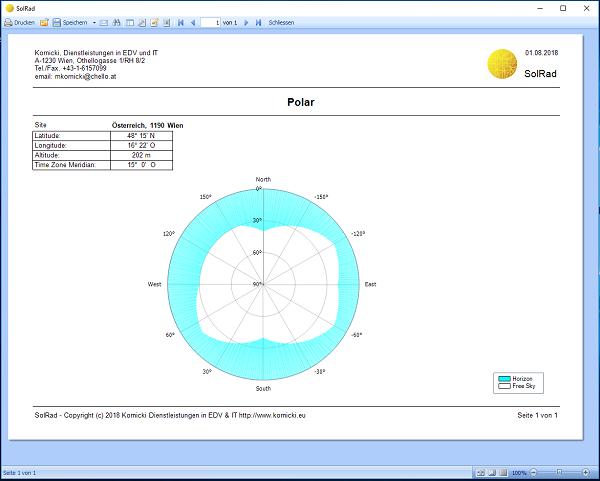Expand the Speichern dropdown arrow
600x481 pixels.
[94, 22]
